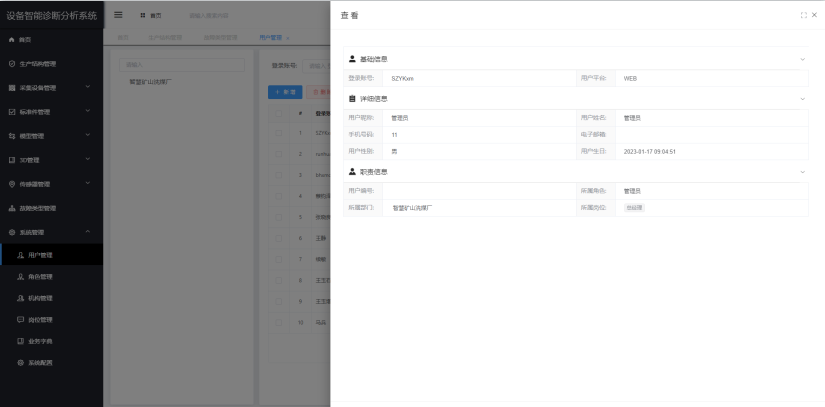Click the login account value SZYKxm
The width and height of the screenshot is (825, 407).
pos(403,78)
